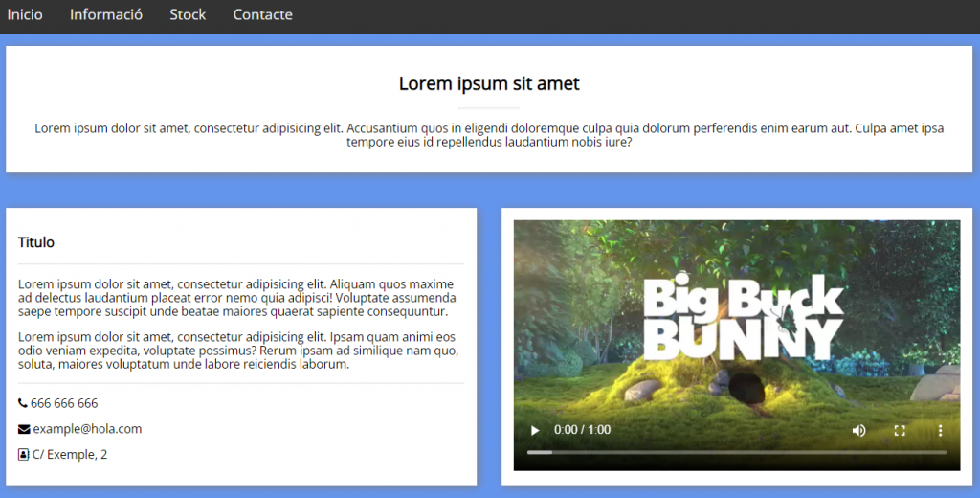Click the Lorem ipsum sit amet heading
This screenshot has width=980, height=498.
coord(489,83)
